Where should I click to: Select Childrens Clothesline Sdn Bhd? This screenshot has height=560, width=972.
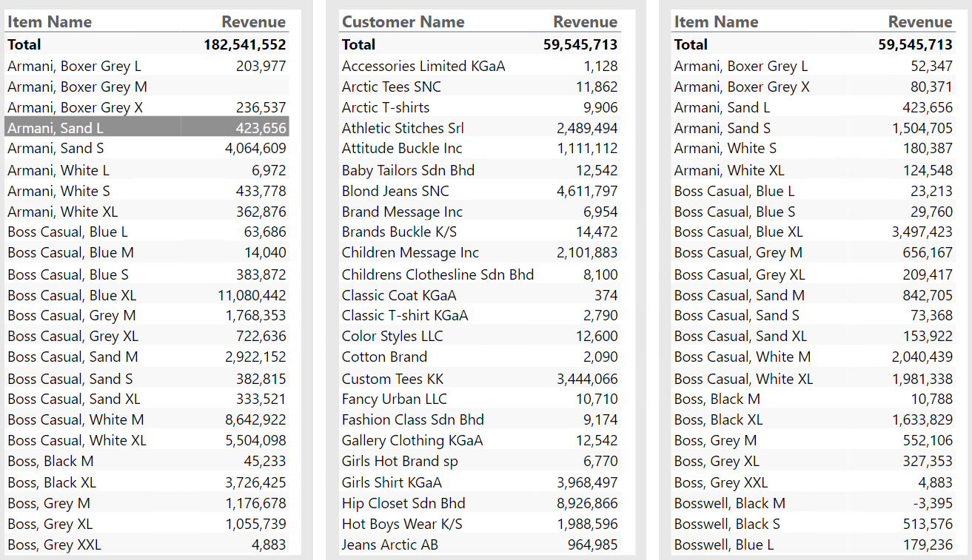pos(438,274)
